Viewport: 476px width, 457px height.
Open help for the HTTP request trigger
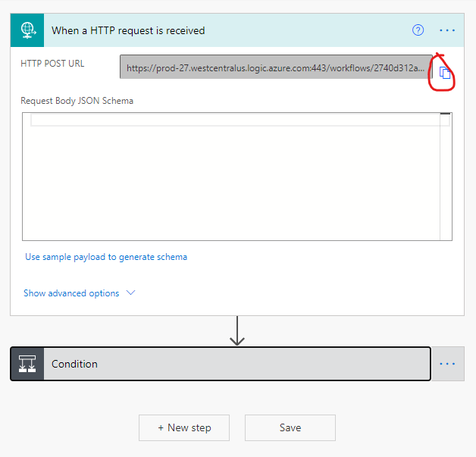click(418, 30)
